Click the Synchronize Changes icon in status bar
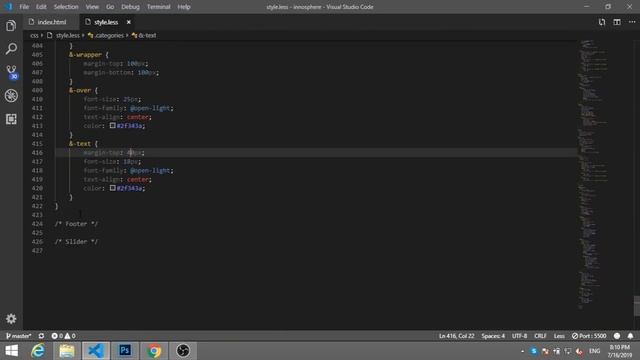The width and height of the screenshot is (640, 360). (x=41, y=336)
